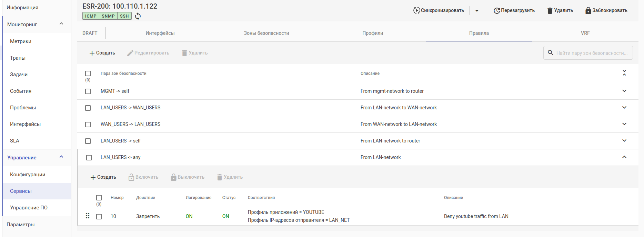Open dropdown arrow next to Синхронизировать
This screenshot has height=237, width=644.
coord(477,11)
